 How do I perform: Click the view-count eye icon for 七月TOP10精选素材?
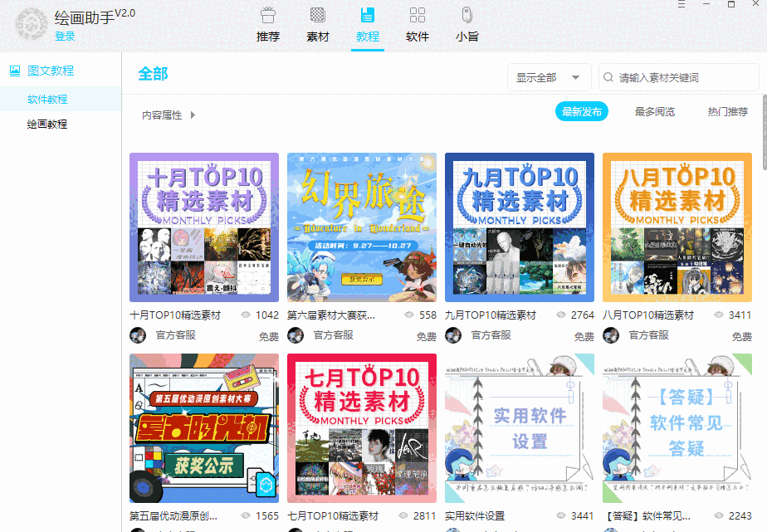[403, 515]
